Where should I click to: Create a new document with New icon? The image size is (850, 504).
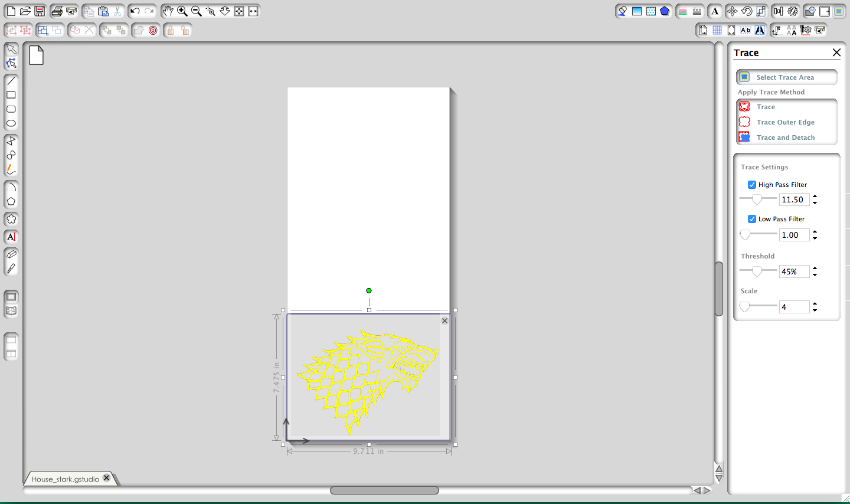(x=11, y=11)
